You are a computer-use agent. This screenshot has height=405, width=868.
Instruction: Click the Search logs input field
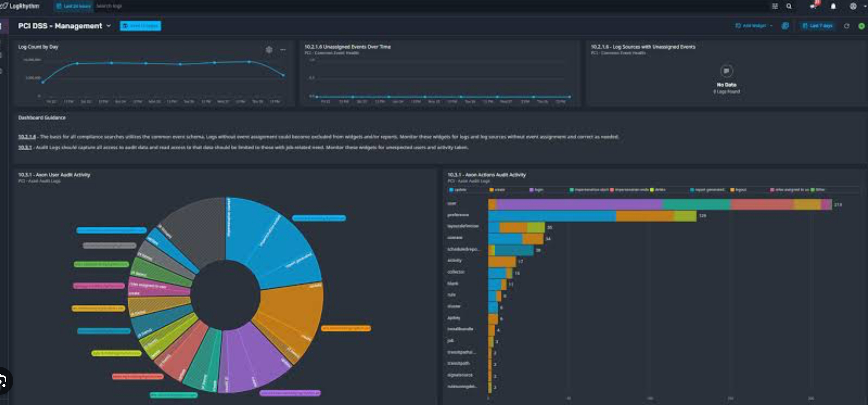tap(156, 6)
